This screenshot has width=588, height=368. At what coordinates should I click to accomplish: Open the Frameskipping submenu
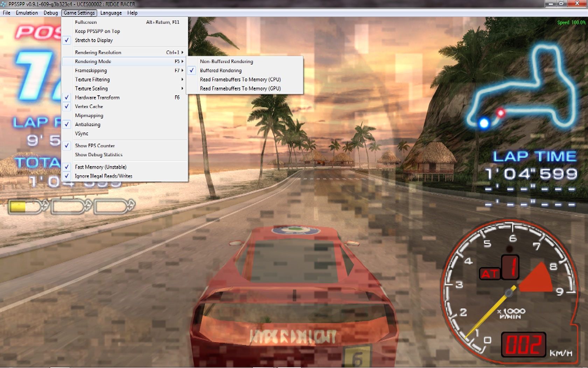91,70
